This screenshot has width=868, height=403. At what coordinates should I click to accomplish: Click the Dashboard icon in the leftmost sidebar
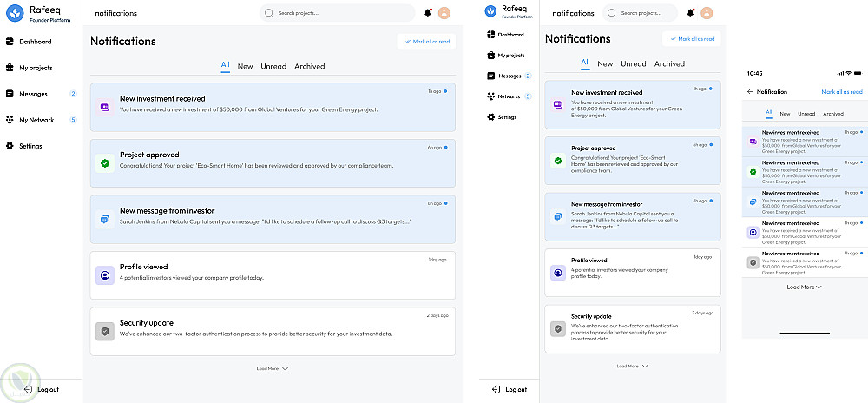click(x=10, y=42)
